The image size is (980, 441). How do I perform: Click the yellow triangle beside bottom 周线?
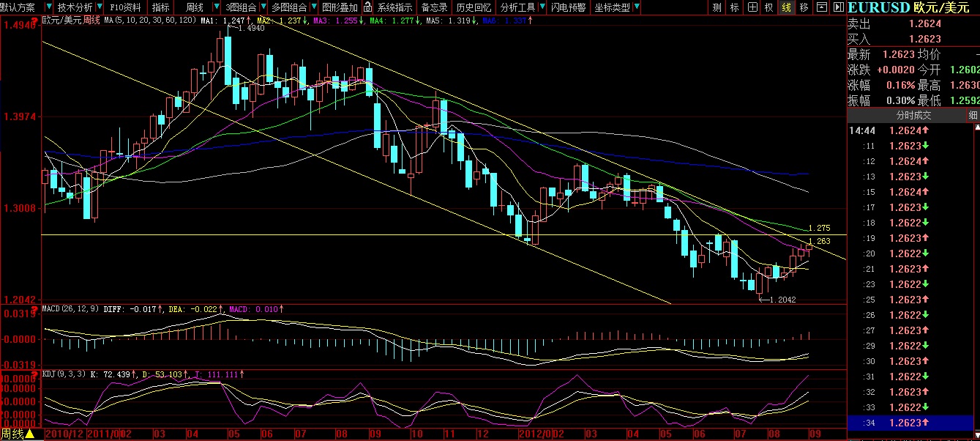point(29,435)
